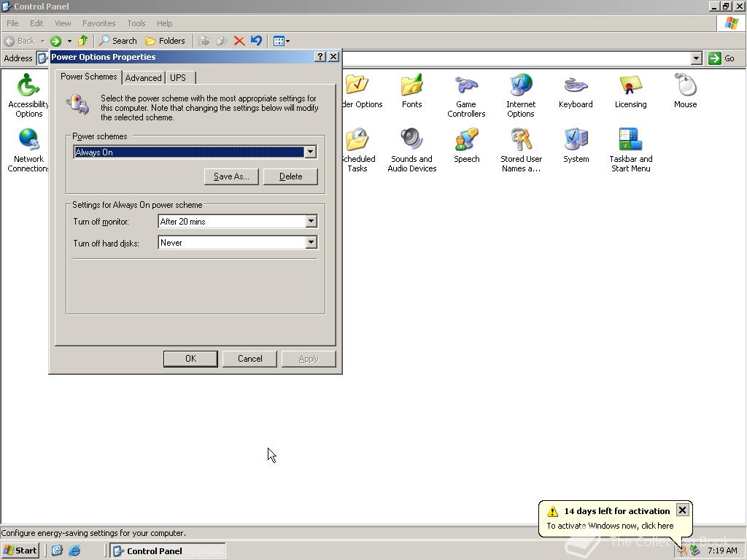Image resolution: width=747 pixels, height=560 pixels.
Task: Open the Licensing applet
Action: coord(630,90)
